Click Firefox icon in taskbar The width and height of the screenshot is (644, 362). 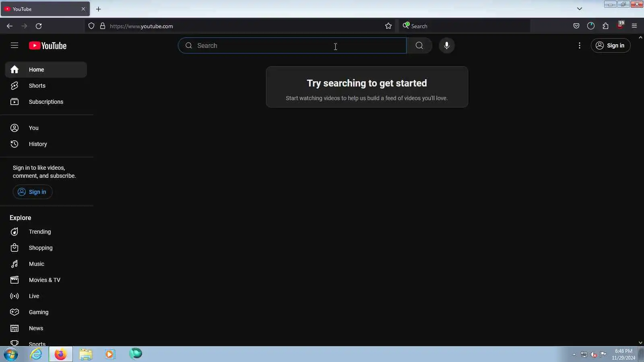61,354
